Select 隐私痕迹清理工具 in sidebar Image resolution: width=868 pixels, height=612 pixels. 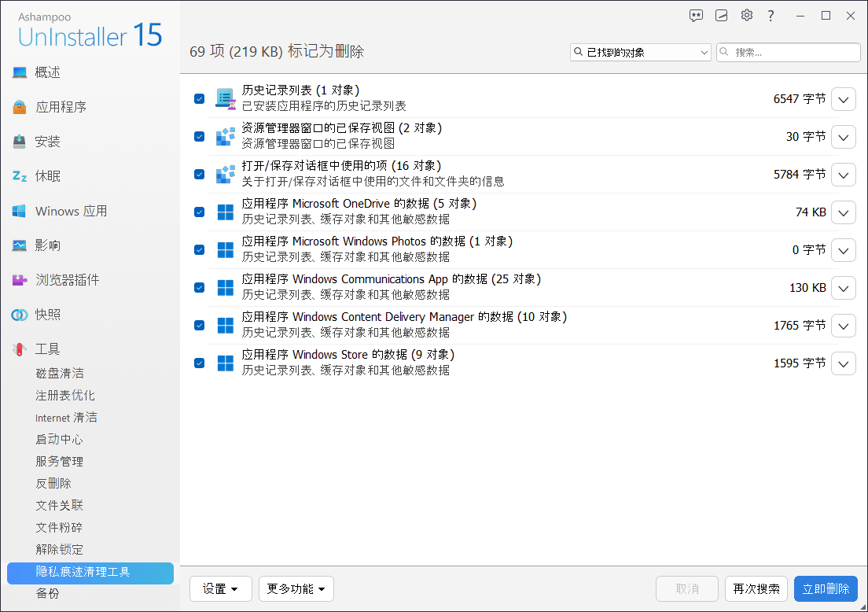(90, 573)
